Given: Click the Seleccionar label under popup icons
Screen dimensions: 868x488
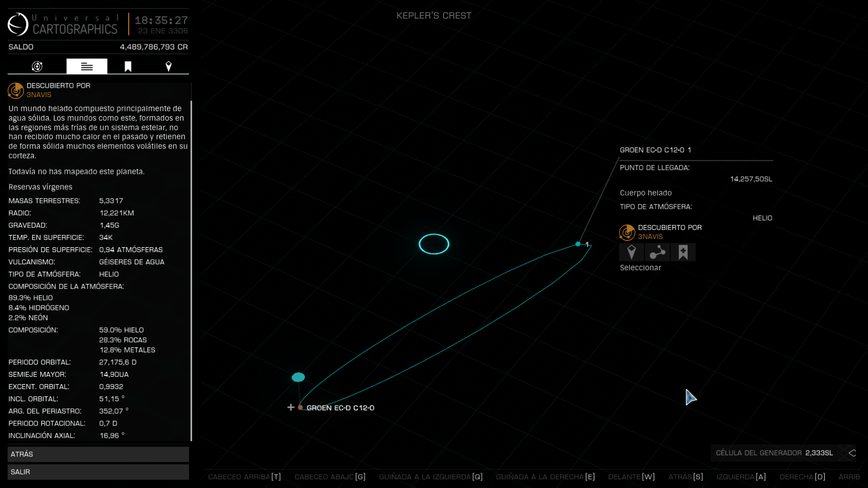Looking at the screenshot, I should [641, 268].
